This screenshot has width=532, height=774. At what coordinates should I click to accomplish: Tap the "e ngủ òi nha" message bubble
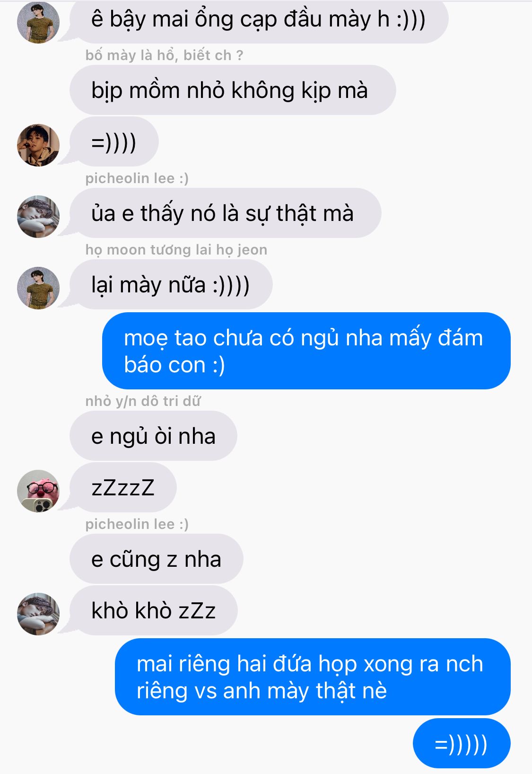[x=153, y=436]
